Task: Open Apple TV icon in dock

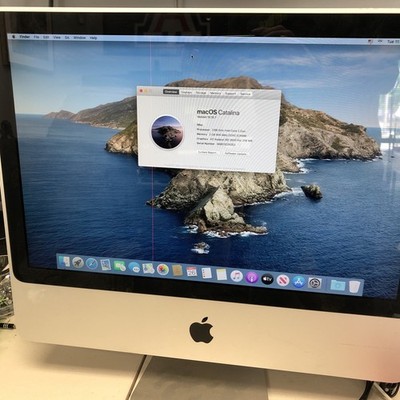Action: pyautogui.click(x=267, y=279)
